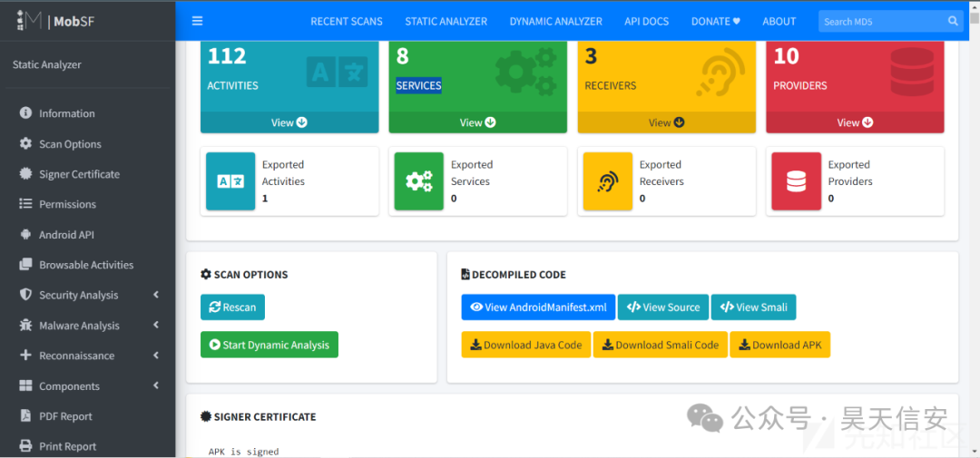Click the translate icon in Activities card

click(x=337, y=72)
